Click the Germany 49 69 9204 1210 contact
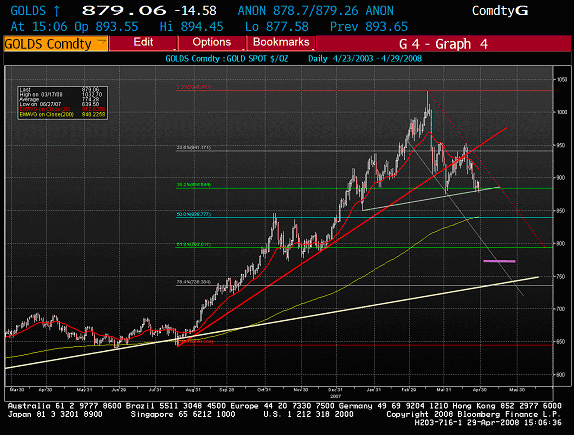 click(394, 406)
